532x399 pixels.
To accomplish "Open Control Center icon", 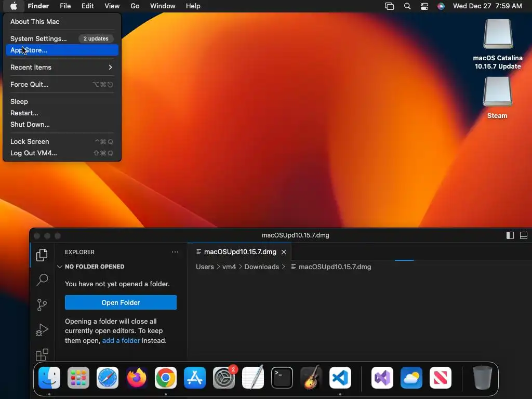I will point(424,6).
